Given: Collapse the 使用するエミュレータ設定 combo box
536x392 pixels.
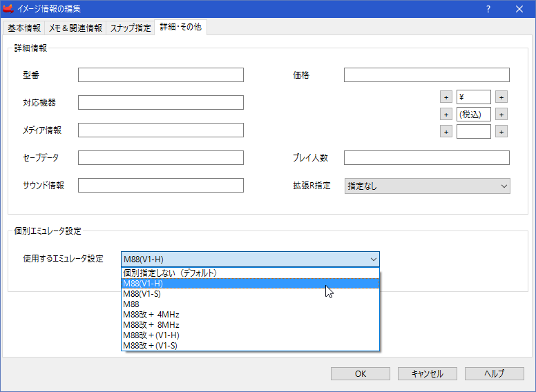Looking at the screenshot, I should tap(373, 259).
